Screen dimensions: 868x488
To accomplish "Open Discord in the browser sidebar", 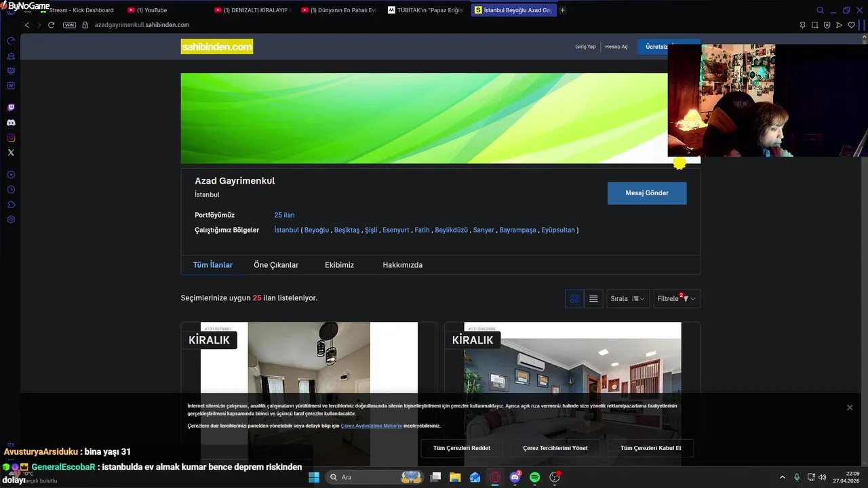I will tap(11, 123).
